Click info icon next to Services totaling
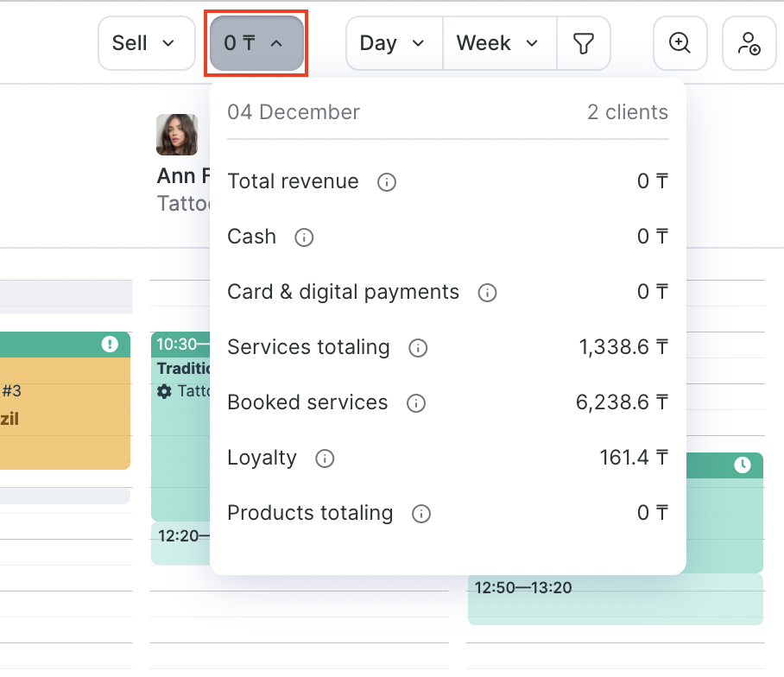Image resolution: width=784 pixels, height=677 pixels. click(418, 348)
